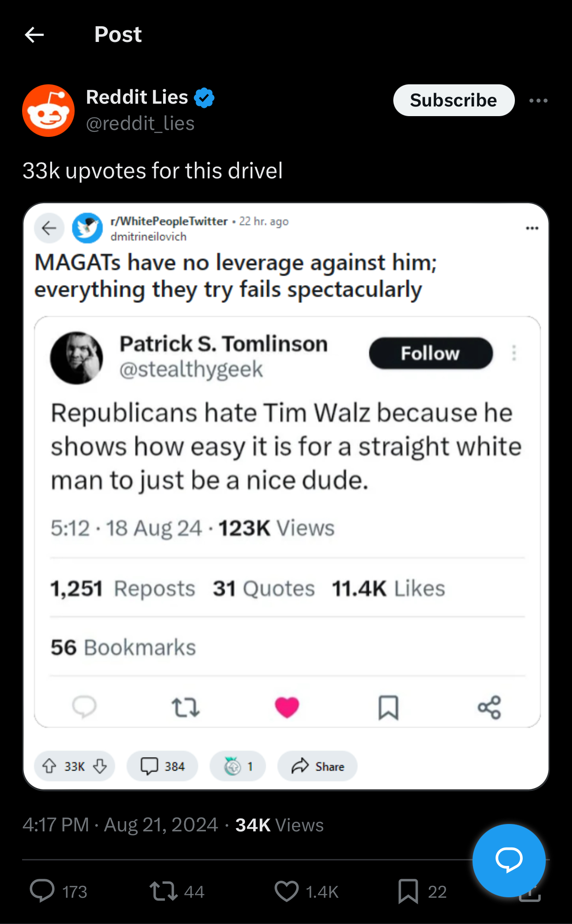
Task: Click the blue verified badge
Action: point(204,98)
